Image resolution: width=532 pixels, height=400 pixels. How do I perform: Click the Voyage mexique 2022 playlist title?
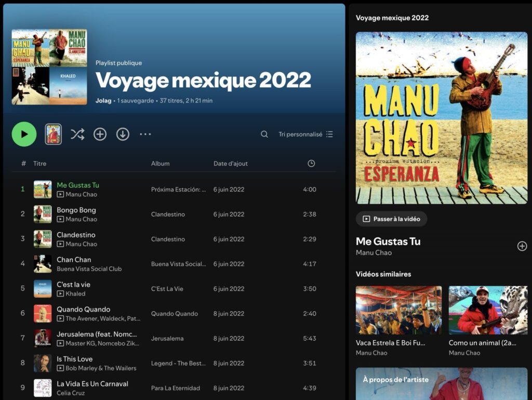click(203, 81)
